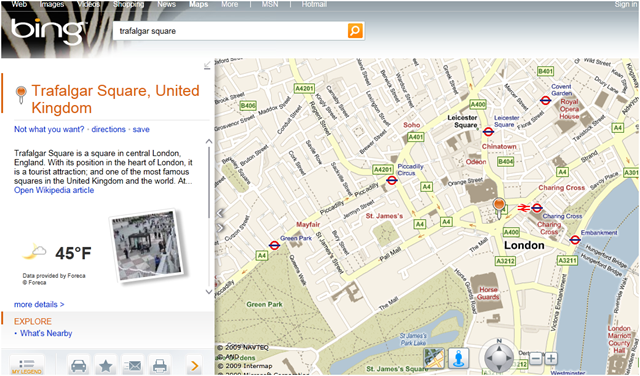Click the Green Park tube station symbol
Viewport: 640px width, 376px height.
[x=274, y=245]
